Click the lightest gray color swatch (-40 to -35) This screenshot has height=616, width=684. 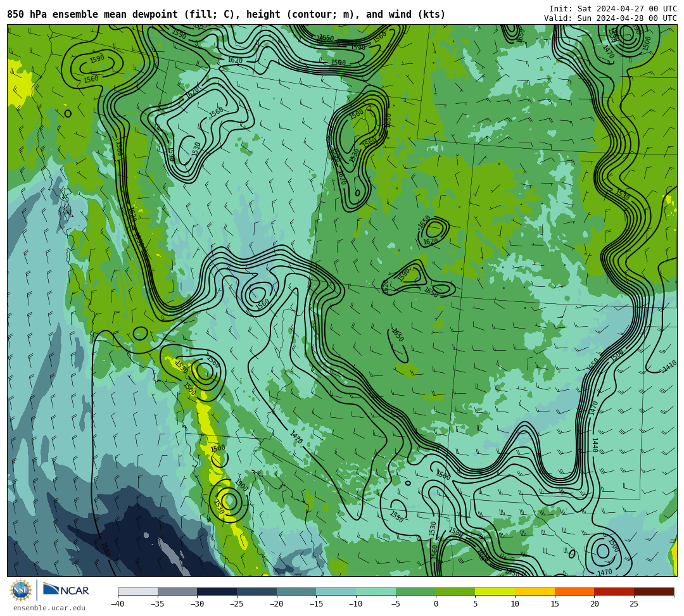tap(138, 591)
